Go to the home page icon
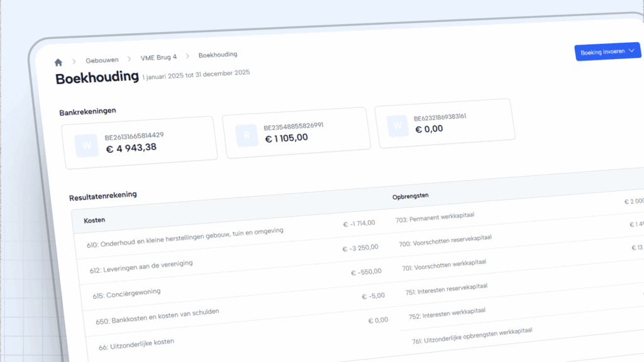This screenshot has height=362, width=644. pos(58,62)
